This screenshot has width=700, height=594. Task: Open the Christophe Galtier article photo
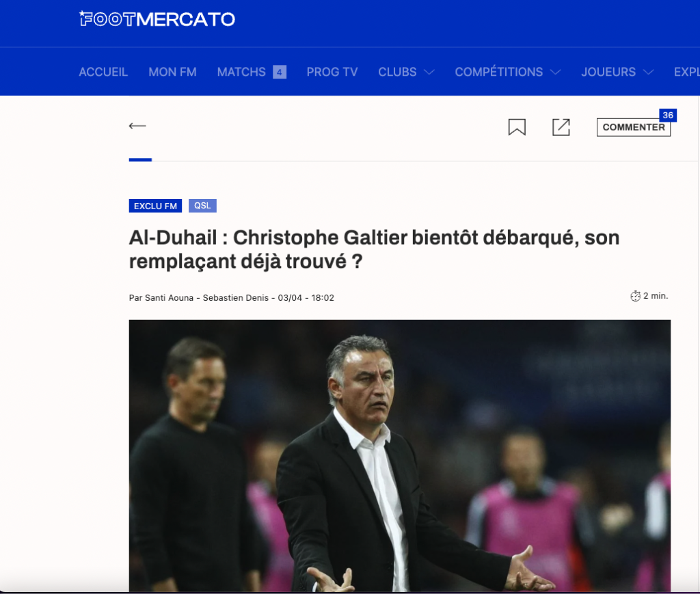click(399, 456)
